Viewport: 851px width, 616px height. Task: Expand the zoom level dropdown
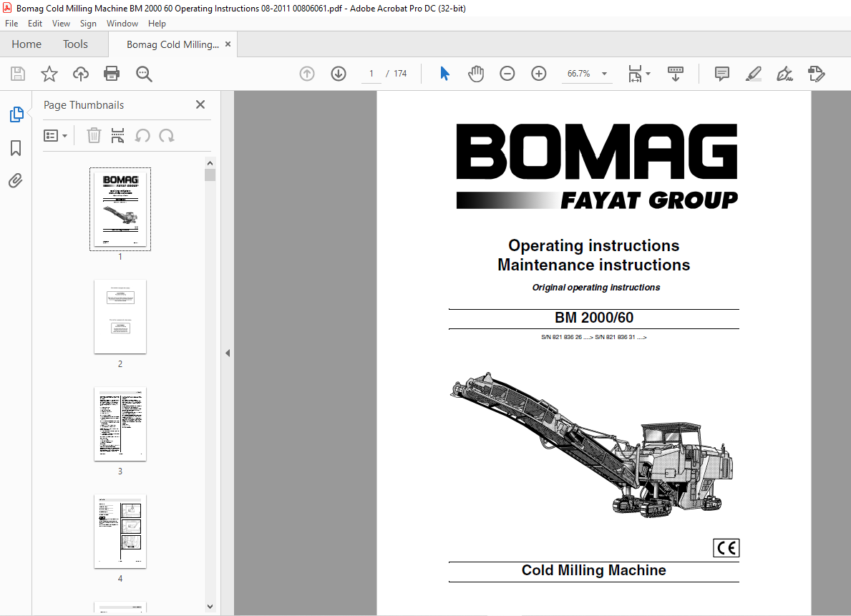click(x=605, y=74)
